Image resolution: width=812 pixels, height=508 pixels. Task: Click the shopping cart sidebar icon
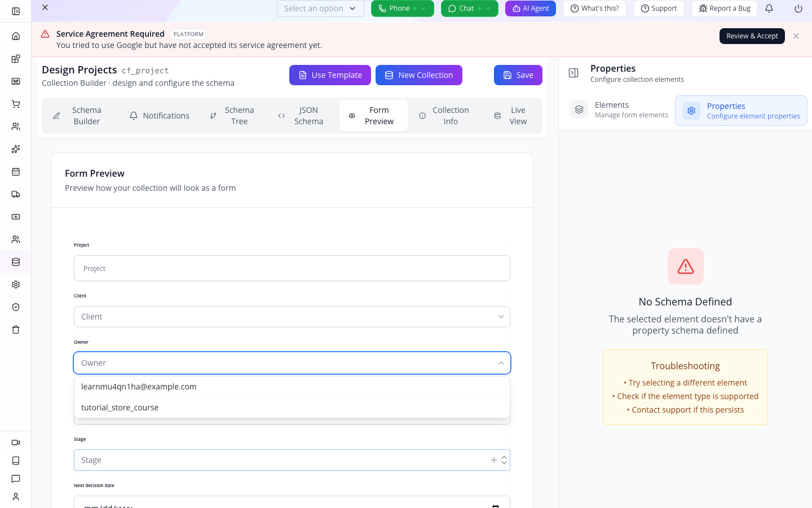click(16, 104)
